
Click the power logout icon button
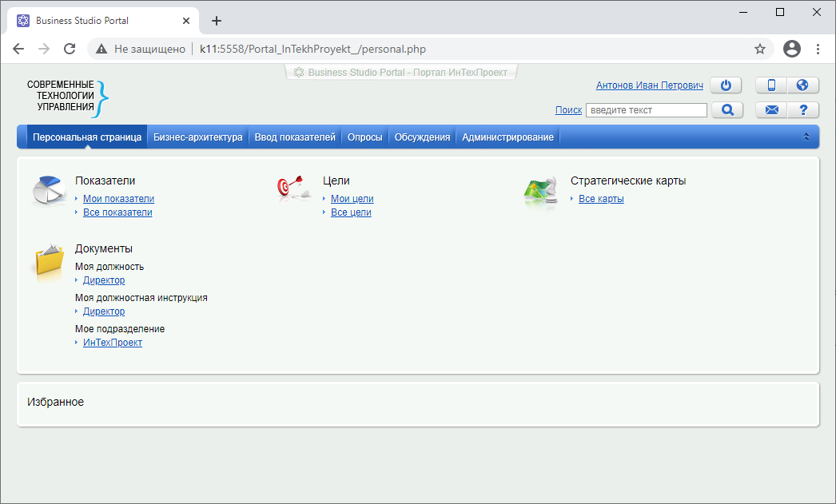pyautogui.click(x=726, y=85)
